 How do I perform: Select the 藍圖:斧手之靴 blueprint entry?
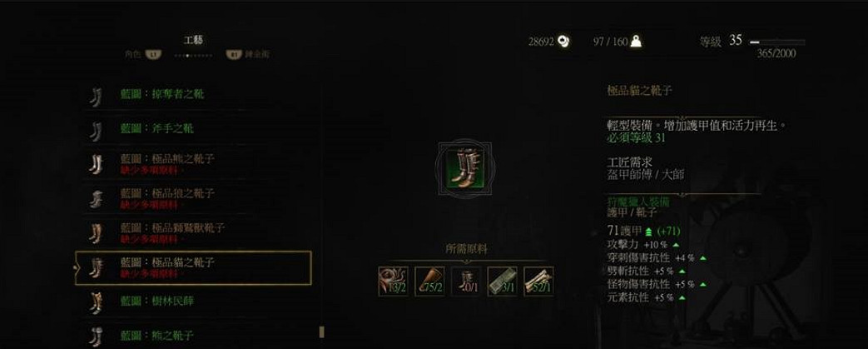click(194, 128)
